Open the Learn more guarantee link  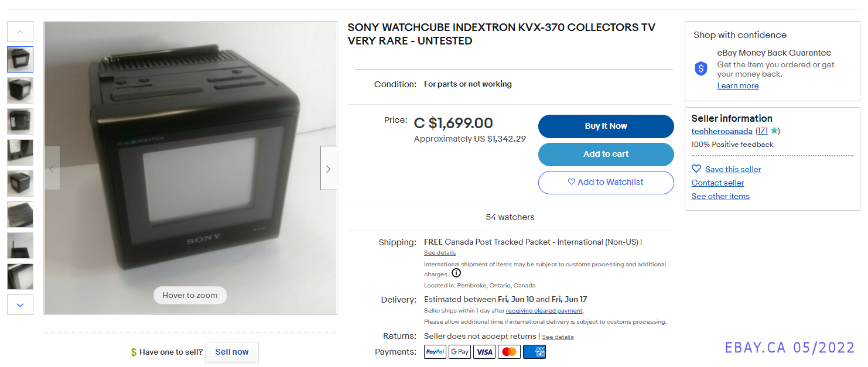[x=737, y=85]
